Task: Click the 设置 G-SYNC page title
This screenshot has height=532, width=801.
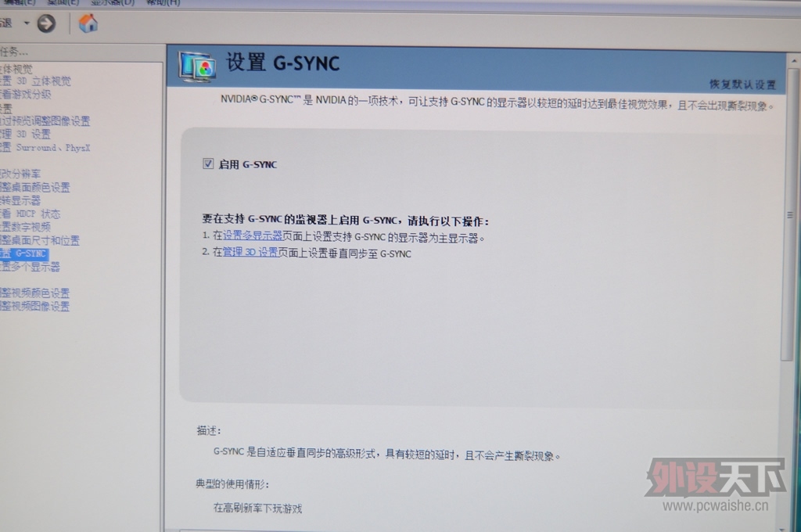Action: 282,63
